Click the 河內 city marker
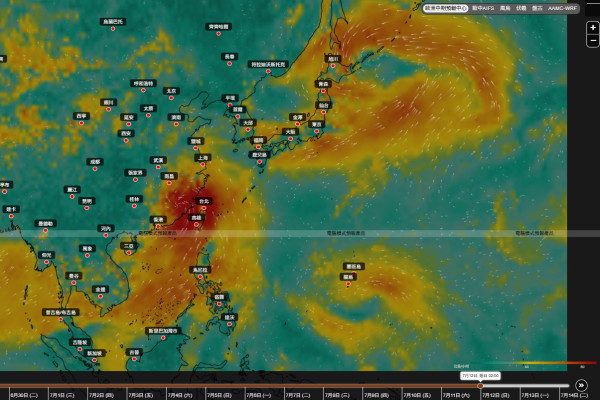Viewport: 600px width, 400px height. (106, 229)
